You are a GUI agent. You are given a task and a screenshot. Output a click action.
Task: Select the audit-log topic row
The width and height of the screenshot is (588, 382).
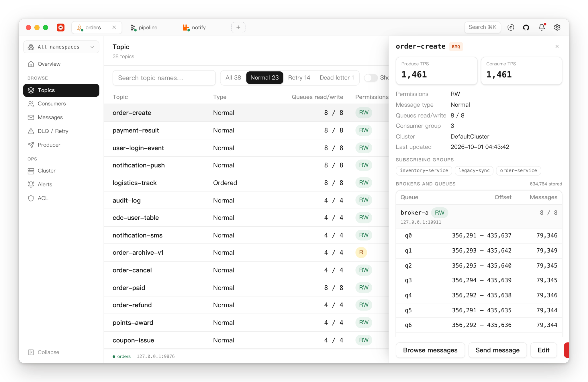pos(246,200)
